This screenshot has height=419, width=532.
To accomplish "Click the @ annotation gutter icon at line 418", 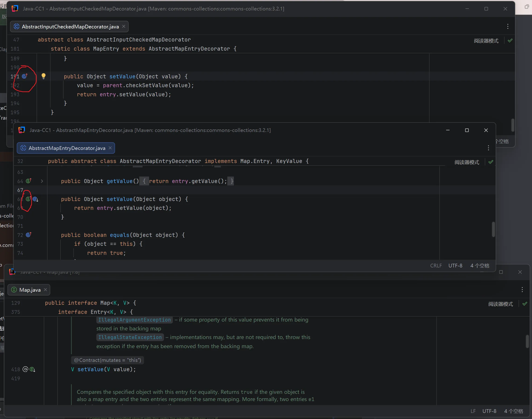I will (x=25, y=369).
